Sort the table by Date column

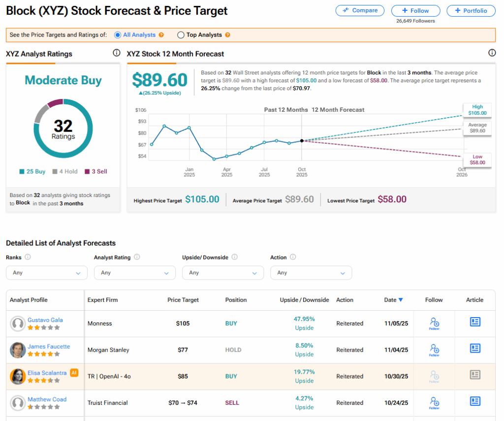[393, 300]
